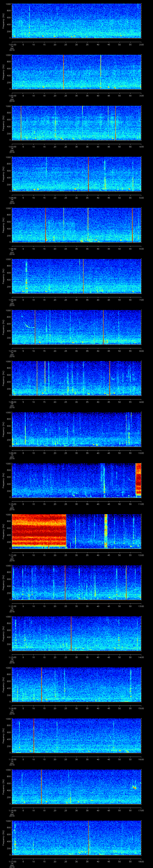
Task: Click the spectrogram panel starting at 1:01:00
Action: click(77, 21)
